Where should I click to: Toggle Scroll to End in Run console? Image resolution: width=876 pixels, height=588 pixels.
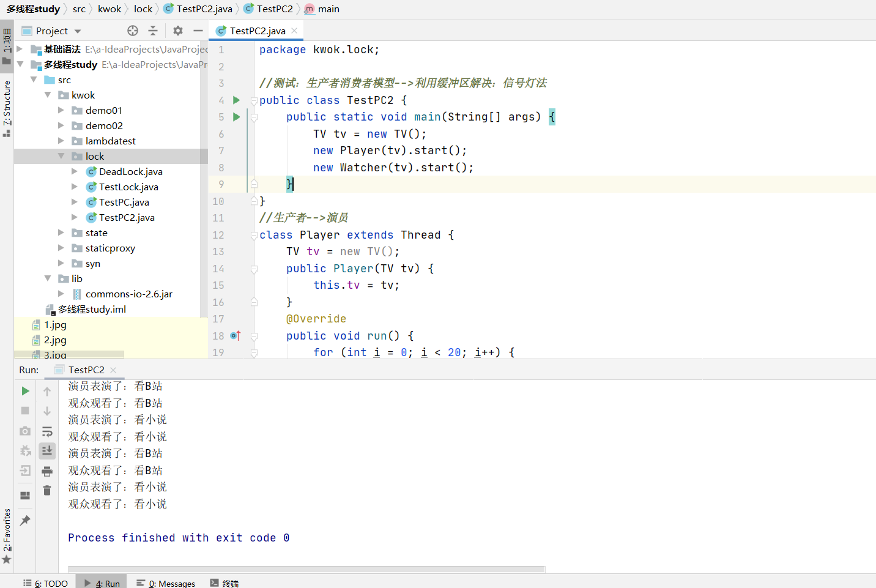[47, 451]
